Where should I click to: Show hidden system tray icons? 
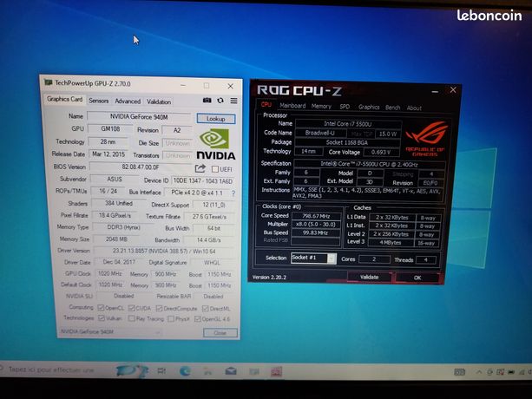479,372
